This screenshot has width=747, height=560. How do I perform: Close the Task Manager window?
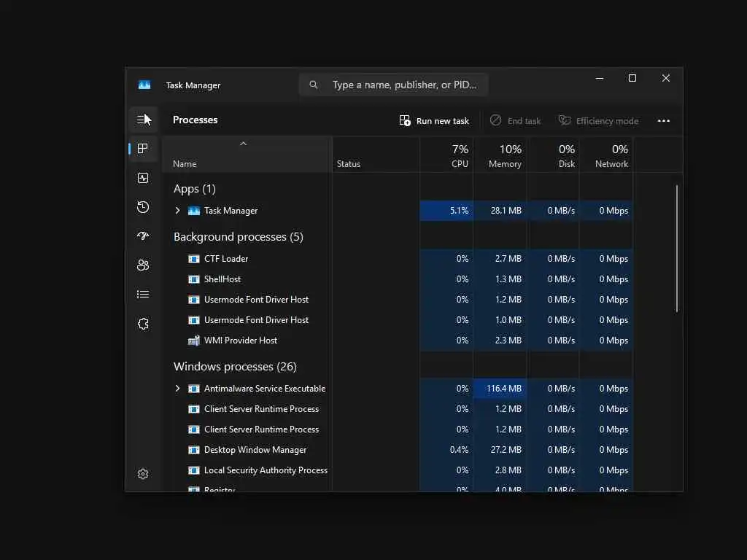click(x=665, y=78)
